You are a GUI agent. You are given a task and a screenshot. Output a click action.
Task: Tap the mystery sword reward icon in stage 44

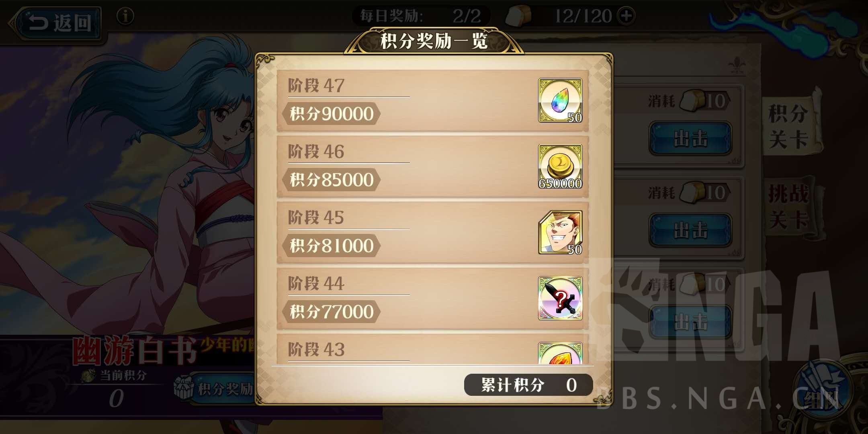click(560, 298)
